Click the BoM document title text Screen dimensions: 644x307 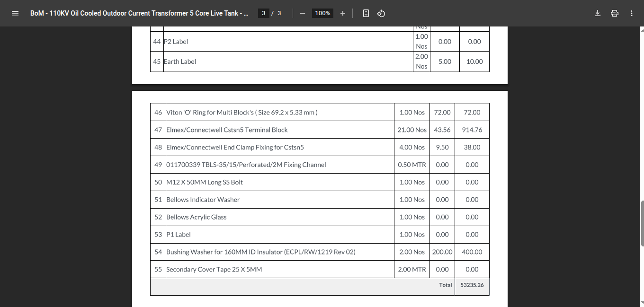coord(139,13)
